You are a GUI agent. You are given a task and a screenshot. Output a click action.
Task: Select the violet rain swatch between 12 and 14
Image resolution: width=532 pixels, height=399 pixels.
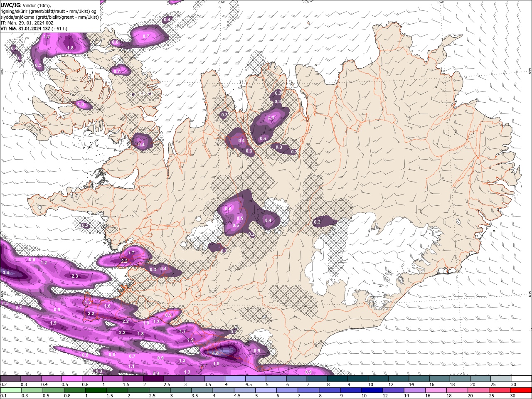pos(392,390)
